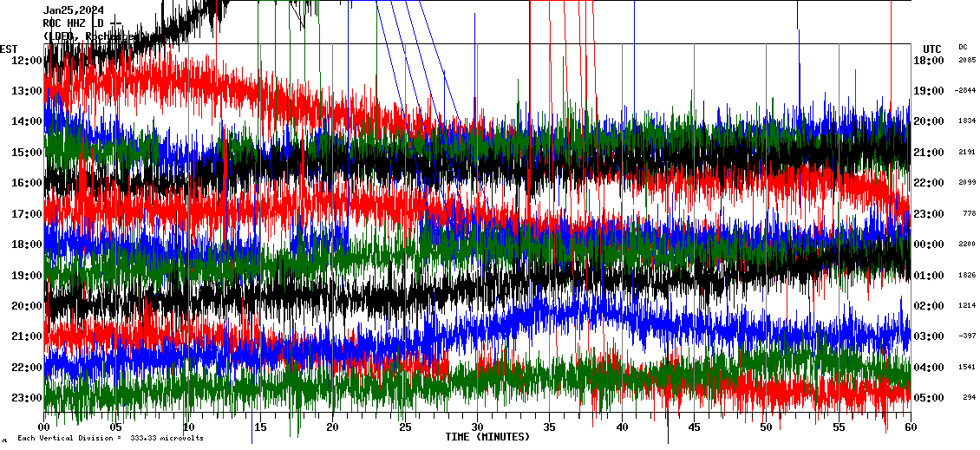The image size is (980, 450).
Task: Select the 15:00 EST row label
Action: pos(26,153)
